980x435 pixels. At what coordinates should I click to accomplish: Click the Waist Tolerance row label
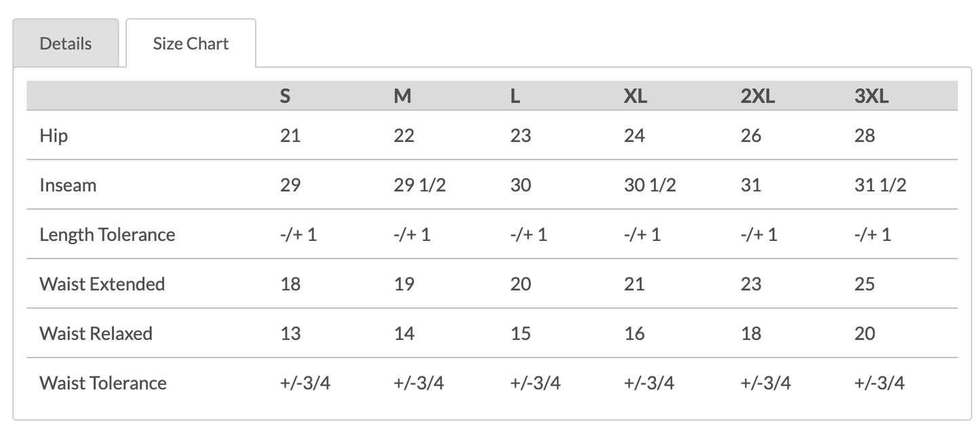pyautogui.click(x=103, y=383)
